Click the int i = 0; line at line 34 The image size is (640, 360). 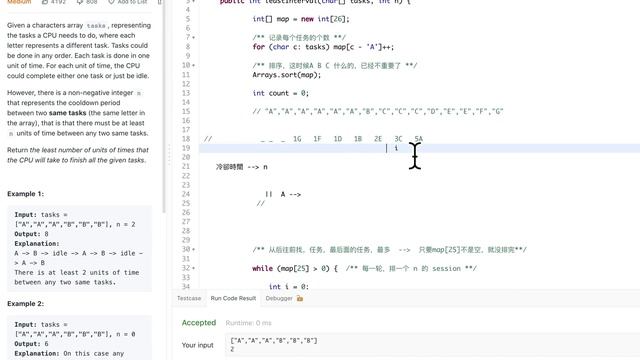pyautogui.click(x=289, y=287)
